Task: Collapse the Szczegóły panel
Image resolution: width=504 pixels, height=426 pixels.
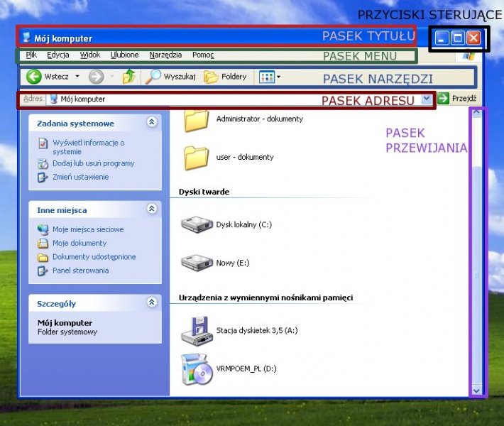Action: (x=151, y=303)
